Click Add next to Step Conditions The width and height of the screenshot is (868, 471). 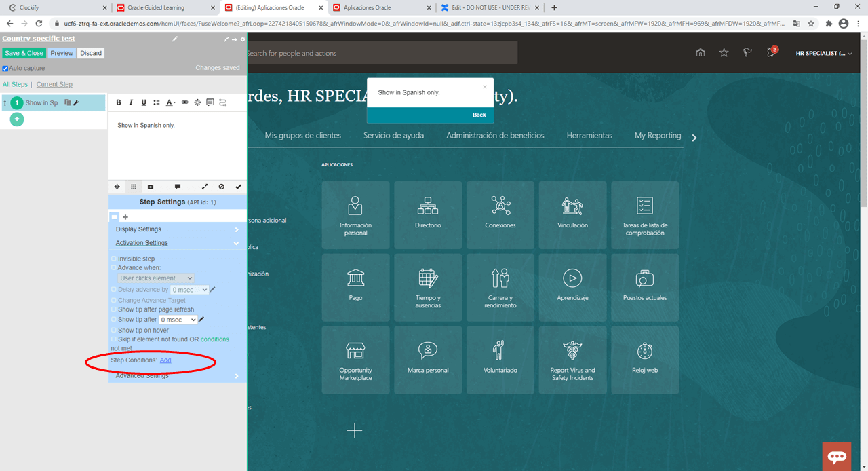point(165,360)
